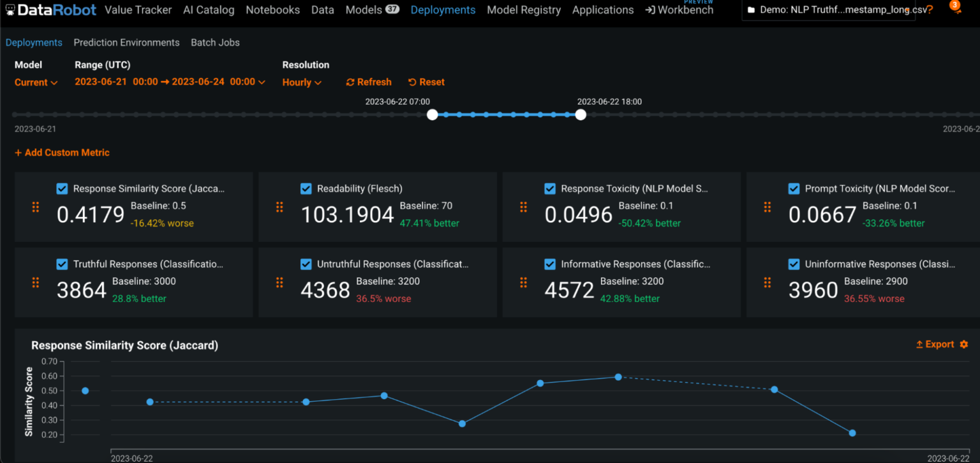Image resolution: width=980 pixels, height=463 pixels.
Task: Click the Reset icon
Action: [x=411, y=82]
